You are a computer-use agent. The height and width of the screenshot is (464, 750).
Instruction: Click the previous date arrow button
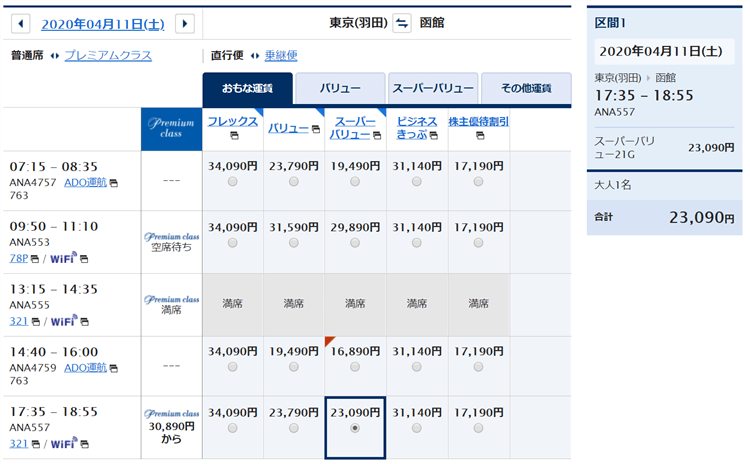coord(22,24)
